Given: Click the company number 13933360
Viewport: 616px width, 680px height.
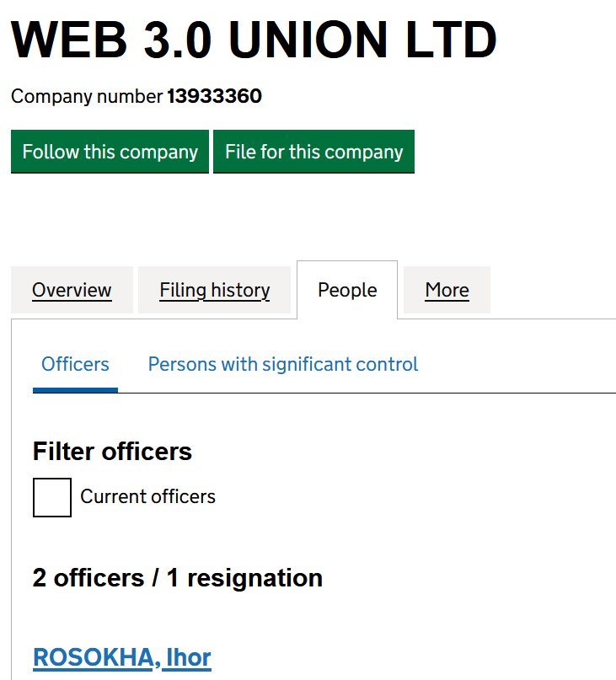Looking at the screenshot, I should click(x=214, y=97).
